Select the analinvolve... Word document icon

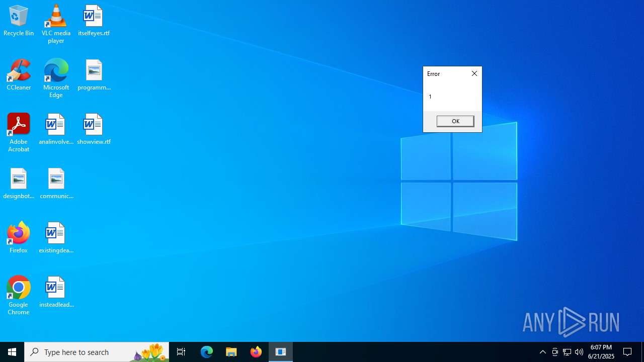pyautogui.click(x=56, y=130)
